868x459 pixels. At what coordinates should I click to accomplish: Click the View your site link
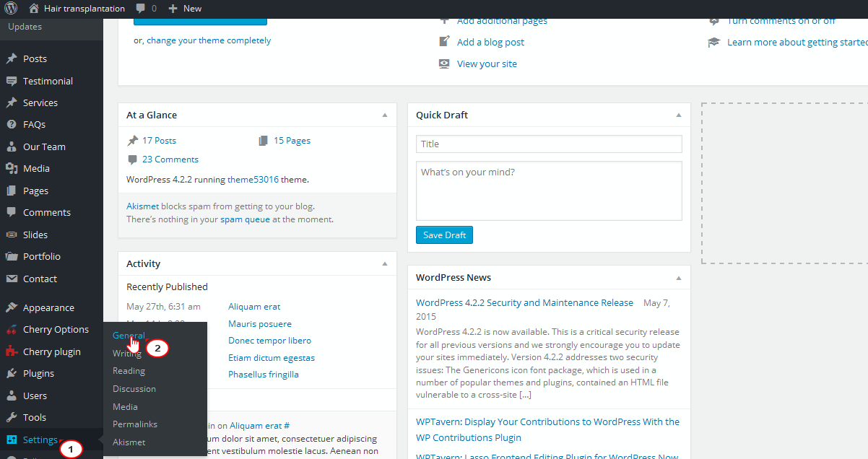click(x=487, y=64)
